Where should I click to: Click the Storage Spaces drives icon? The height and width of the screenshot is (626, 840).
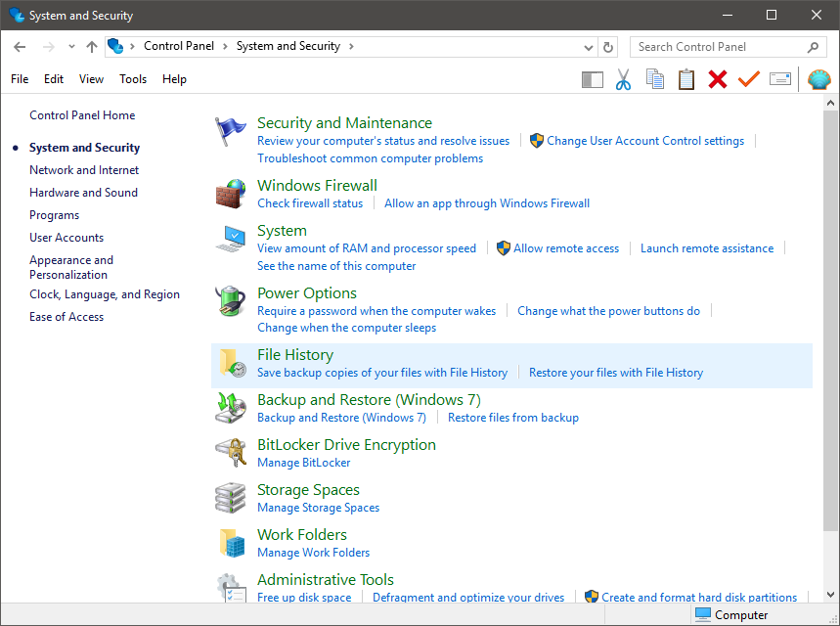pos(231,498)
